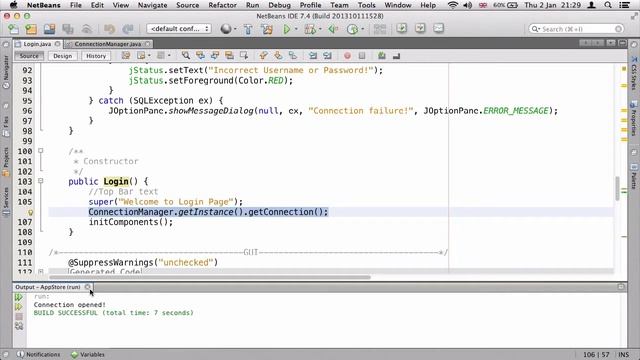Click the Settings icon in Output panel
640x360 pixels.
19,326
